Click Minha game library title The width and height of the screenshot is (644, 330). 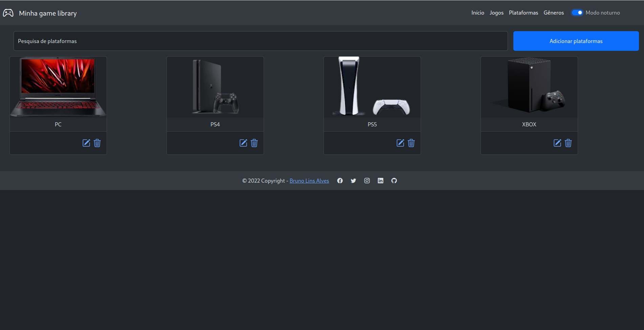tap(48, 13)
